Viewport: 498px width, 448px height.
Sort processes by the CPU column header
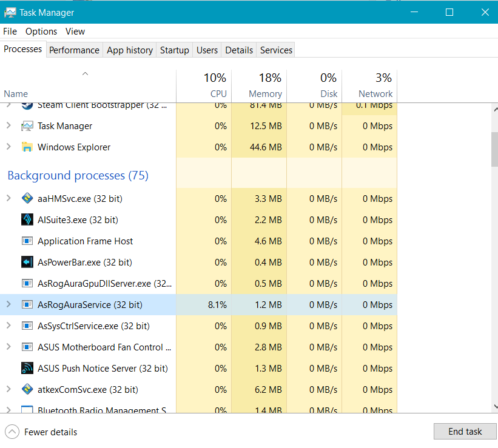point(204,86)
